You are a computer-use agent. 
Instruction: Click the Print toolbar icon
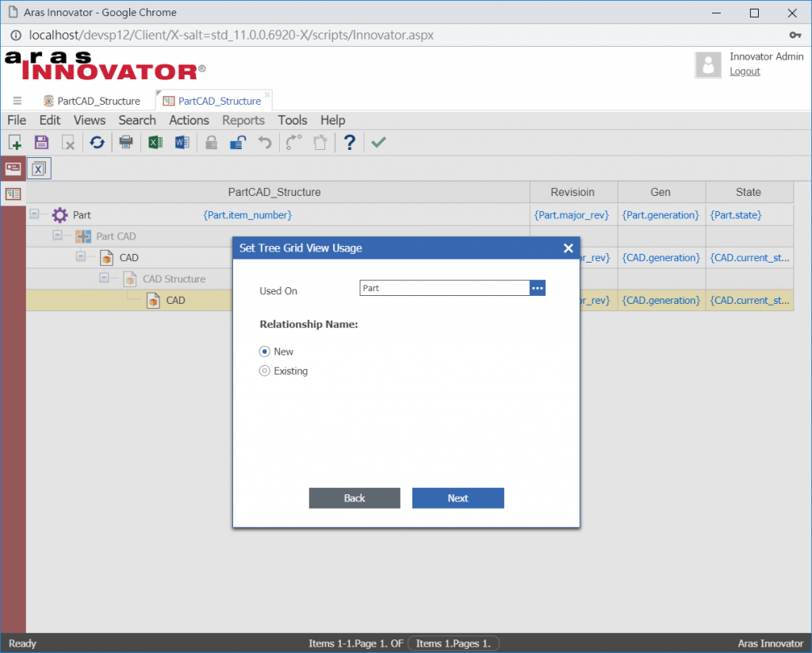pyautogui.click(x=126, y=142)
